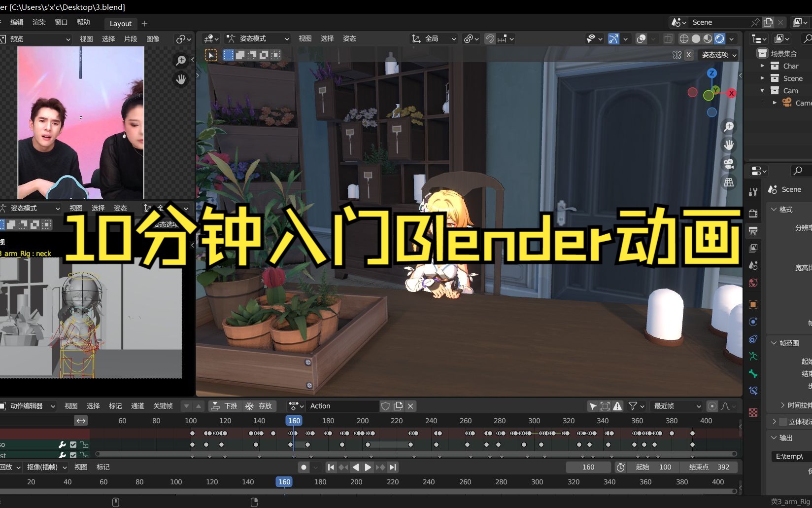Play animation in reverse
The image size is (812, 508).
(356, 467)
